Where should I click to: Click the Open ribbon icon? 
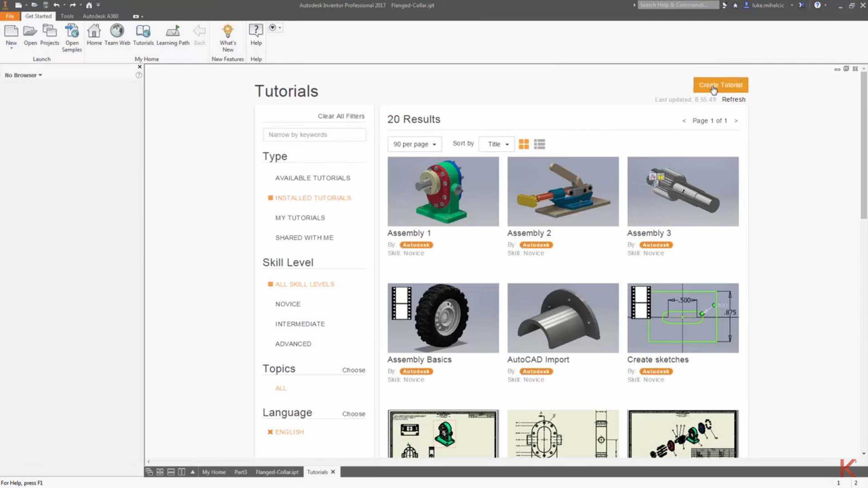[30, 31]
